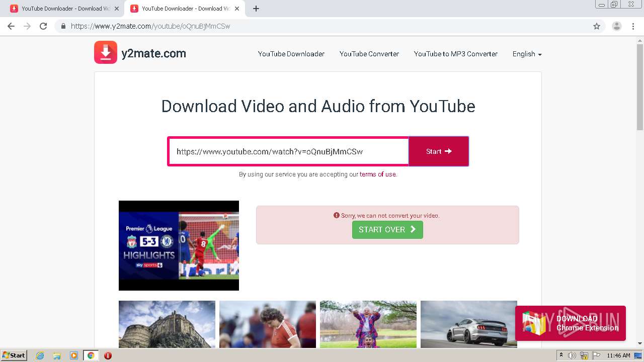Click the 'Download Video and Audio from YouTube' heading
644x362 pixels.
click(x=318, y=106)
